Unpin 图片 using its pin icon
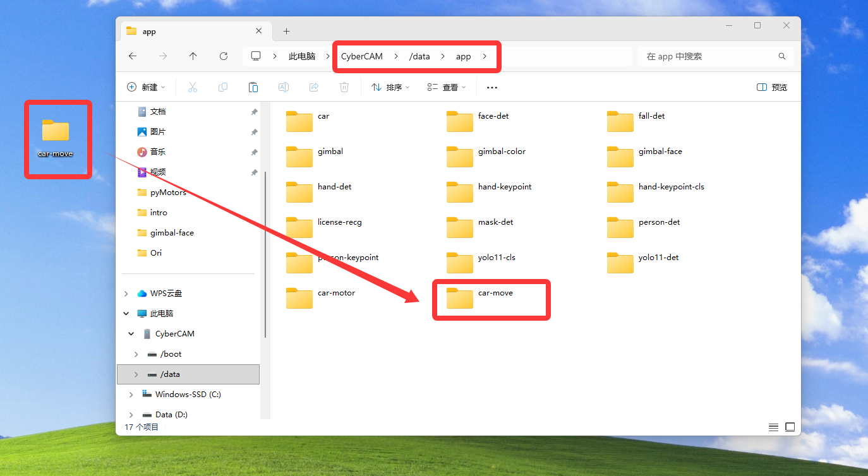The height and width of the screenshot is (476, 868). 254,132
